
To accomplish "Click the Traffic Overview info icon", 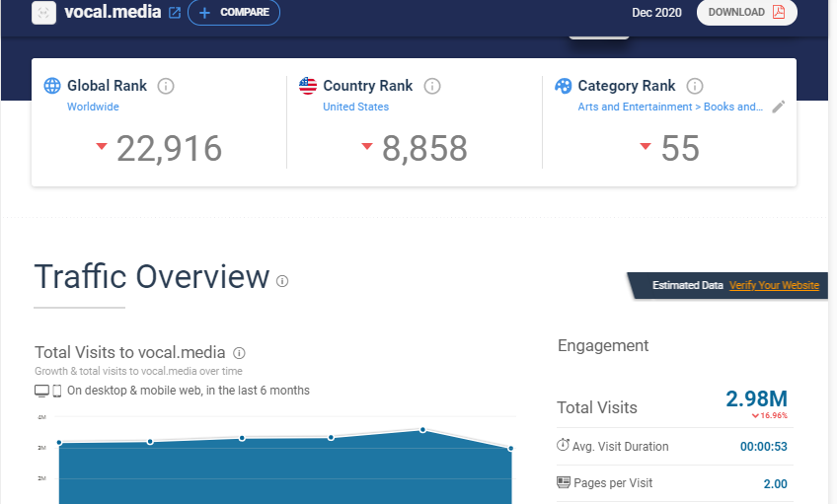I will click(x=282, y=281).
